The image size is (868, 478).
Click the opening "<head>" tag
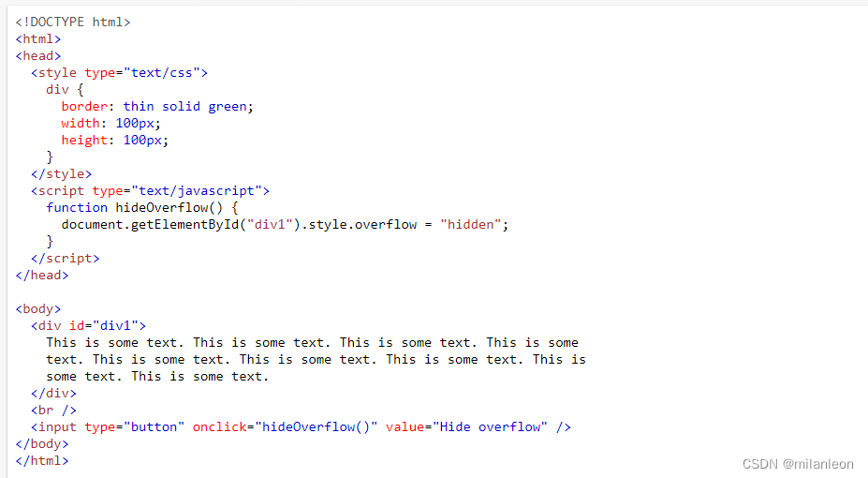38,56
